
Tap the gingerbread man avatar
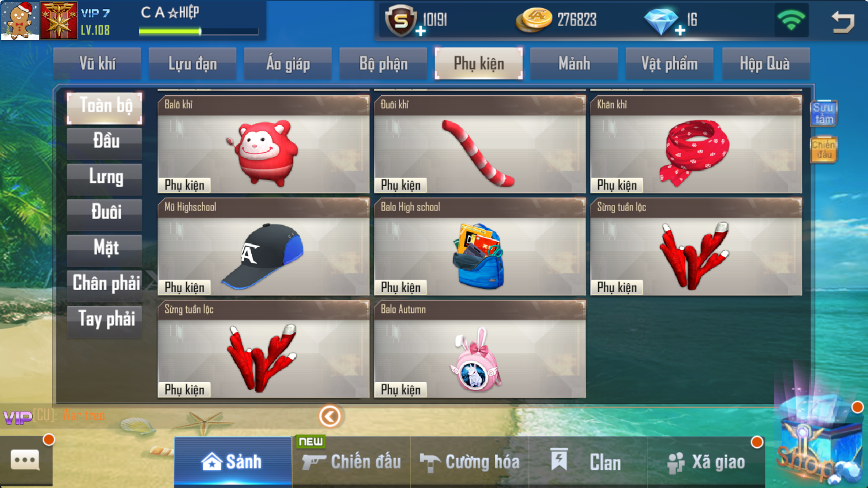(20, 20)
